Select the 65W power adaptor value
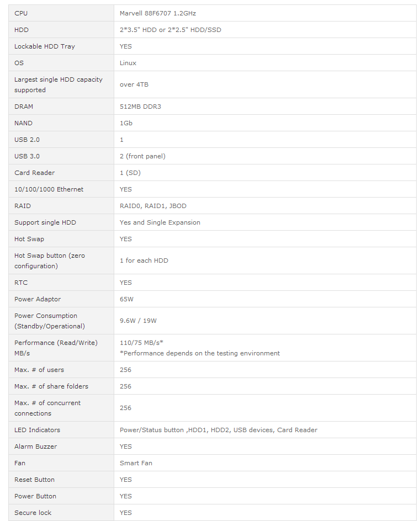This screenshot has height=521, width=420. click(126, 299)
